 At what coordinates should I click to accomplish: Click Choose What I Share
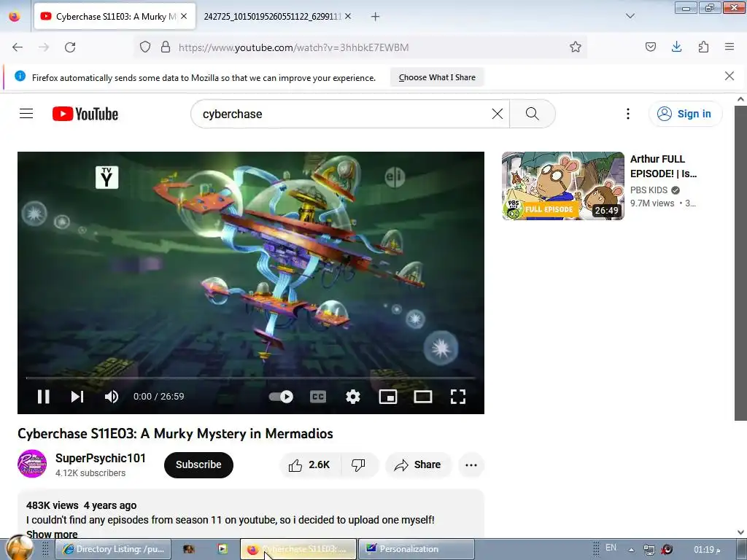click(x=437, y=77)
